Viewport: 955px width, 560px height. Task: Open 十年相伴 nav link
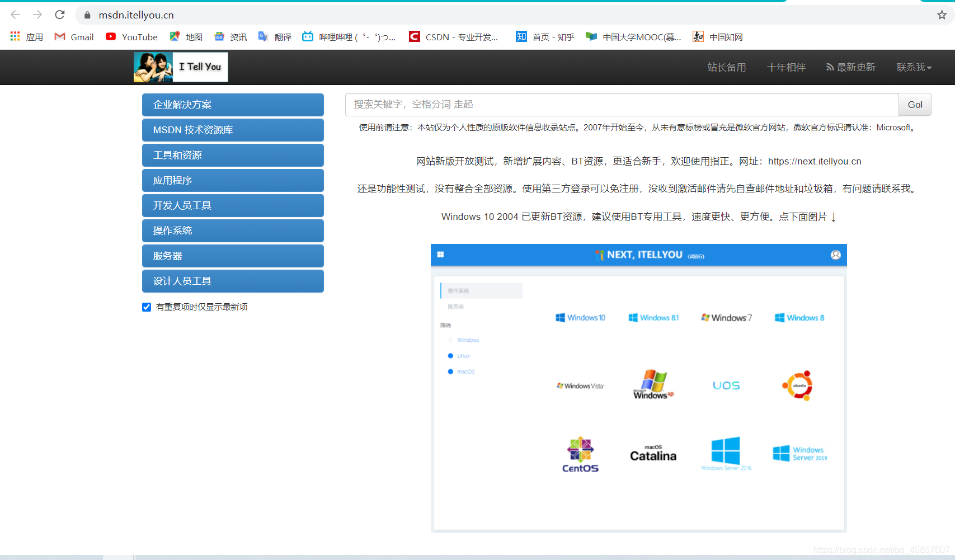786,67
